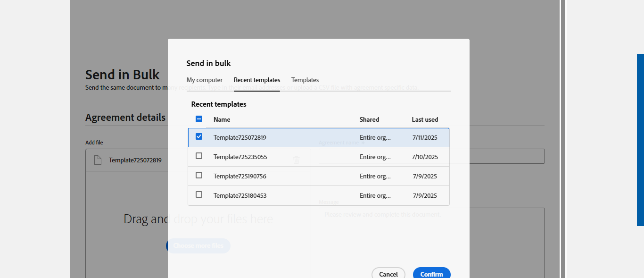Click Cancel to dismiss the dialog
Image resolution: width=644 pixels, height=278 pixels.
388,274
